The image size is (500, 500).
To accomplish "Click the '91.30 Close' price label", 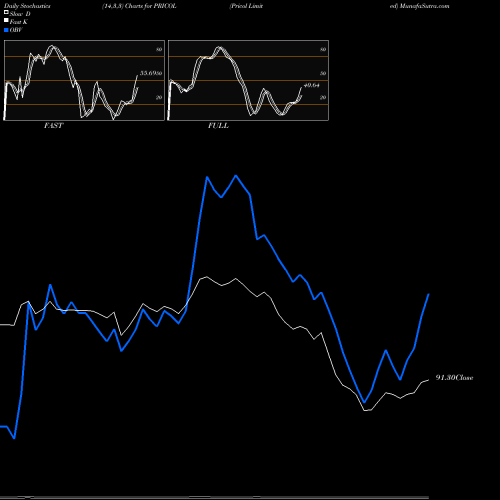I will (454, 378).
